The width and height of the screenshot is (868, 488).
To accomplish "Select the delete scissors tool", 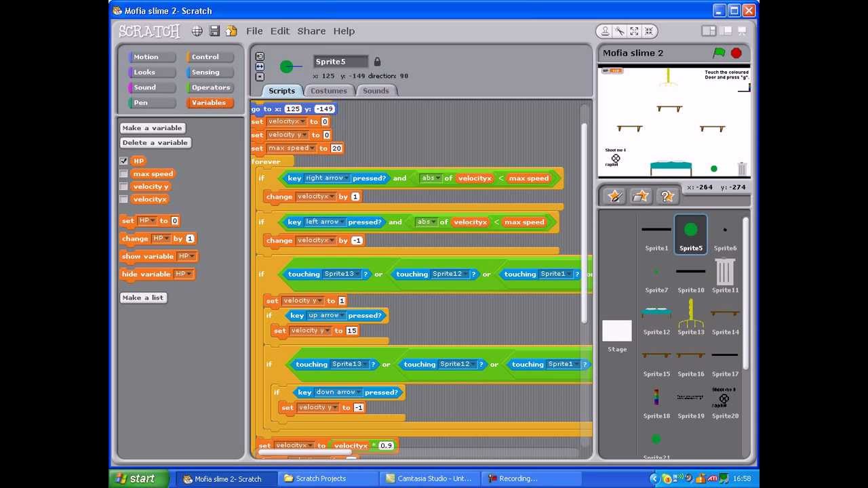I will [619, 31].
